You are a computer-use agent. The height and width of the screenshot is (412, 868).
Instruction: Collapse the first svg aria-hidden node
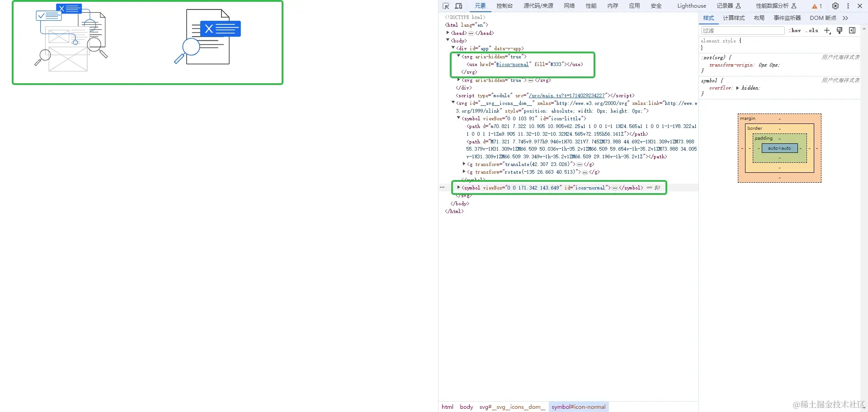pyautogui.click(x=459, y=56)
